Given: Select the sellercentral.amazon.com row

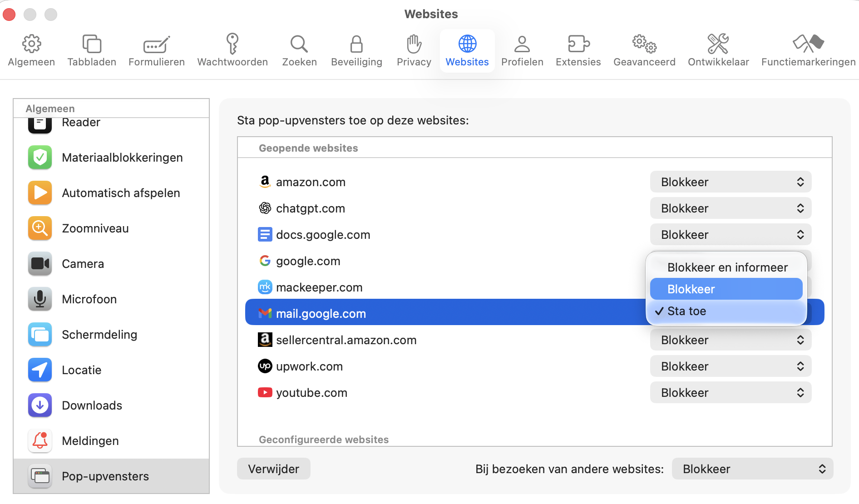Looking at the screenshot, I should (x=346, y=340).
